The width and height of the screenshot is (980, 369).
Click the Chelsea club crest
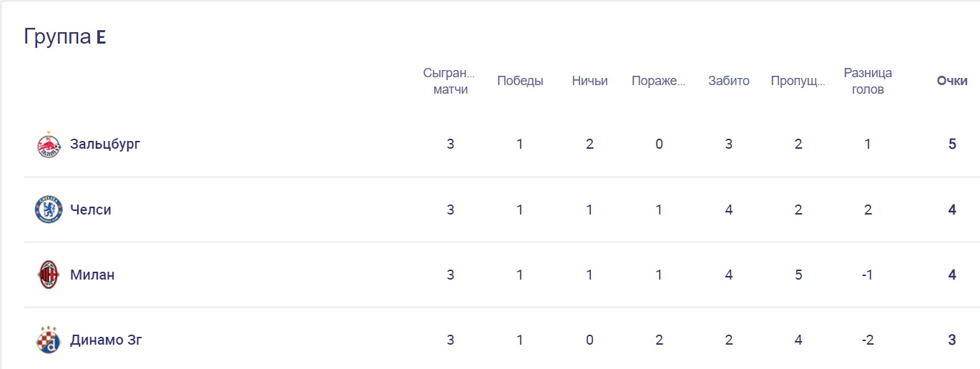tap(49, 210)
